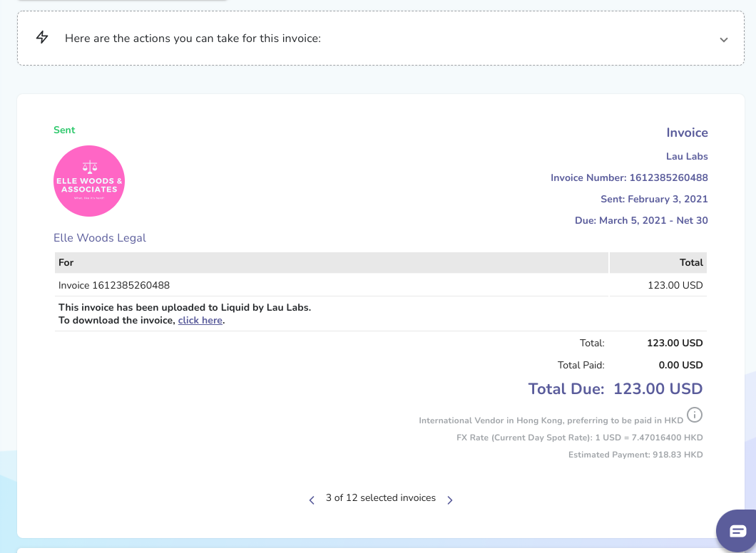The height and width of the screenshot is (553, 756).
Task: Click the Due: March 5, 2021 - Net 30 text
Action: pyautogui.click(x=641, y=221)
